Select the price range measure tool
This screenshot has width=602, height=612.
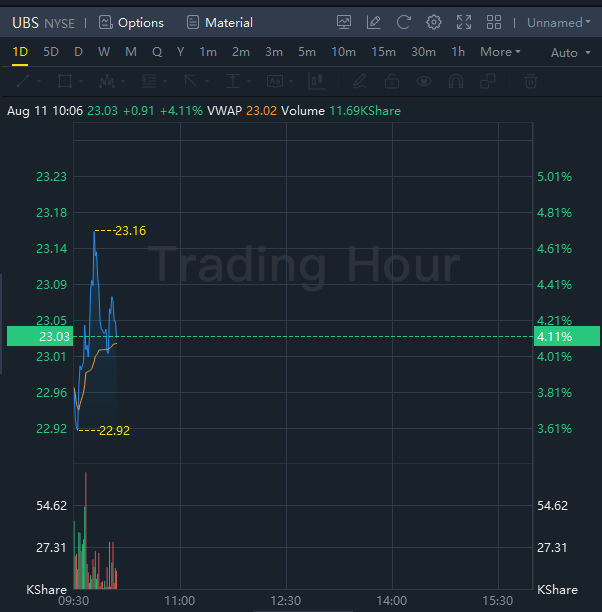[x=233, y=81]
